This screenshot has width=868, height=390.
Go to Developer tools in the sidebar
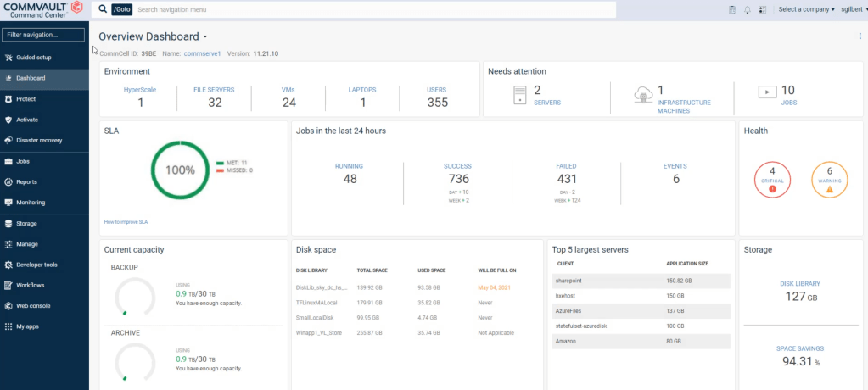tap(36, 265)
